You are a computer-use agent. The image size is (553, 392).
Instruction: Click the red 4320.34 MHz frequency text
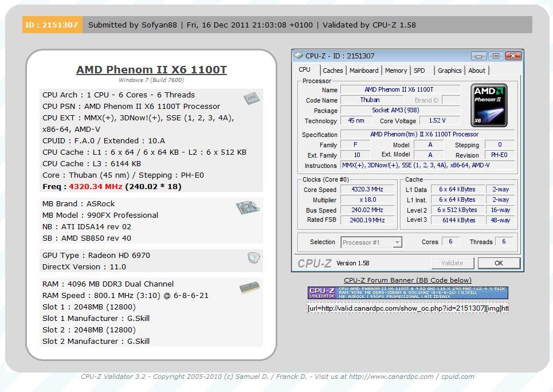coord(96,186)
